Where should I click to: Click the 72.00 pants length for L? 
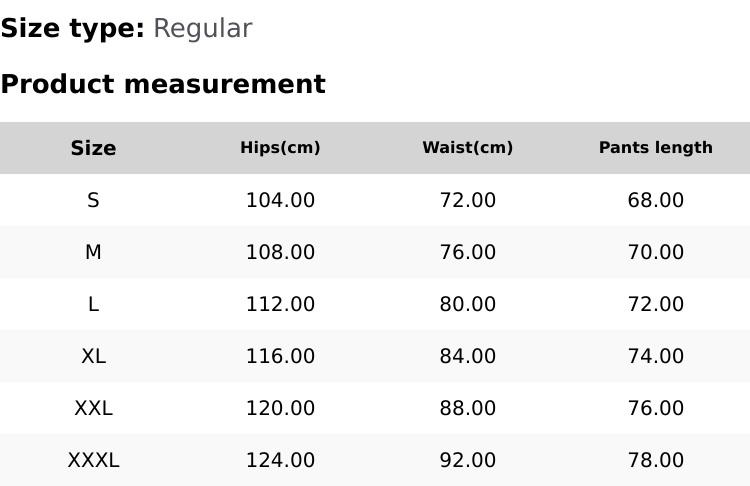pos(655,304)
